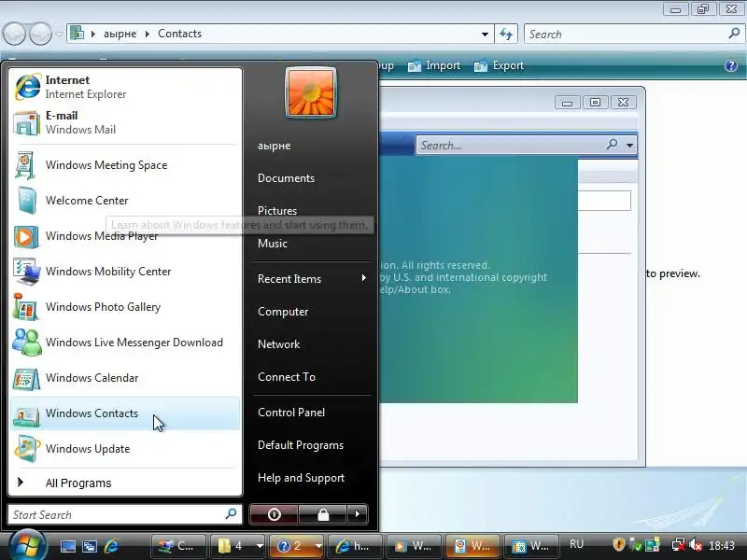Lock the computer with lock button

coord(323,514)
